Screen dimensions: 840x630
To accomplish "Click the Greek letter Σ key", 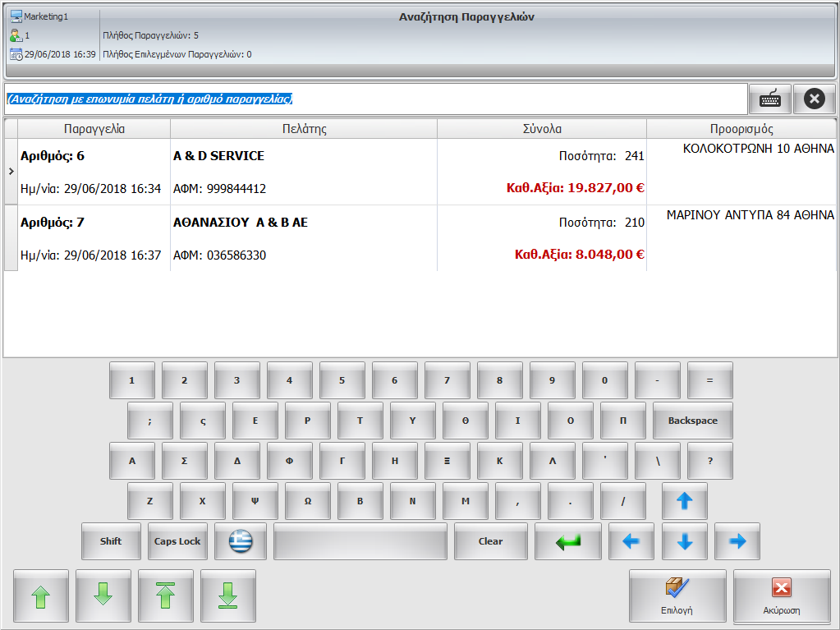I will pyautogui.click(x=184, y=461).
